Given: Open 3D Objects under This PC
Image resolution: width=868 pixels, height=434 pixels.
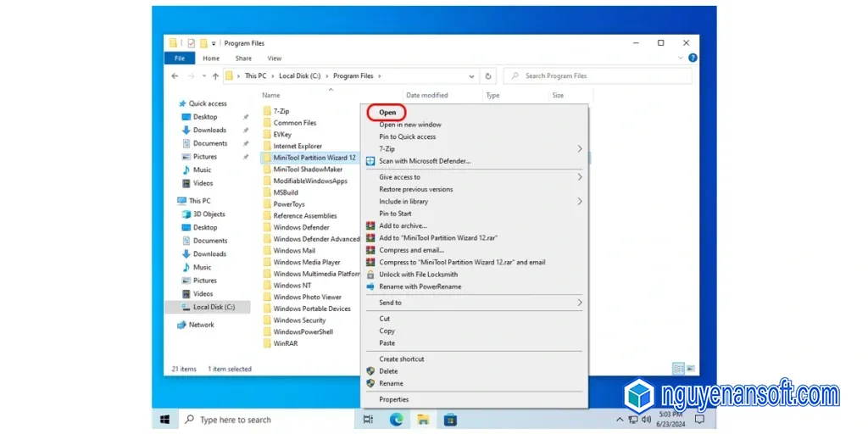Looking at the screenshot, I should [209, 214].
